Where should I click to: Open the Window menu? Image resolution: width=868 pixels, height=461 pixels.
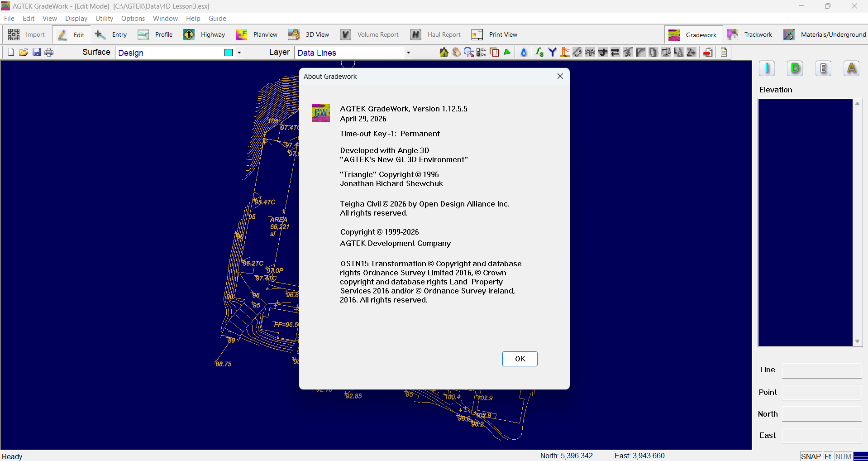pos(165,19)
